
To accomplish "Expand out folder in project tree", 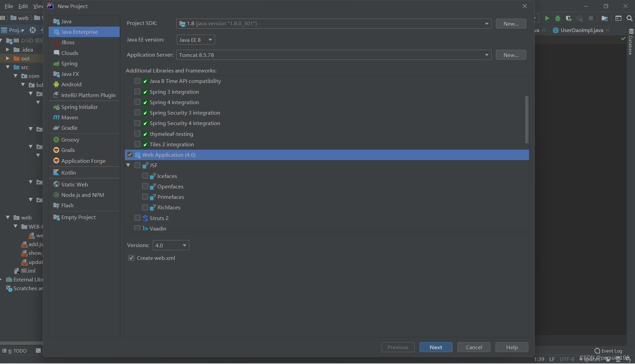I will 7,58.
